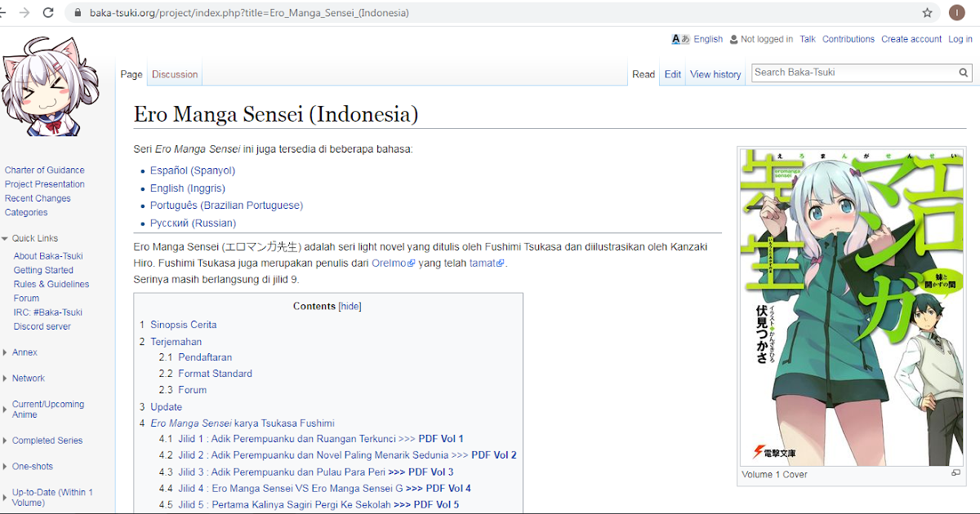Open the View history tab
This screenshot has width=980, height=514.
click(x=715, y=74)
